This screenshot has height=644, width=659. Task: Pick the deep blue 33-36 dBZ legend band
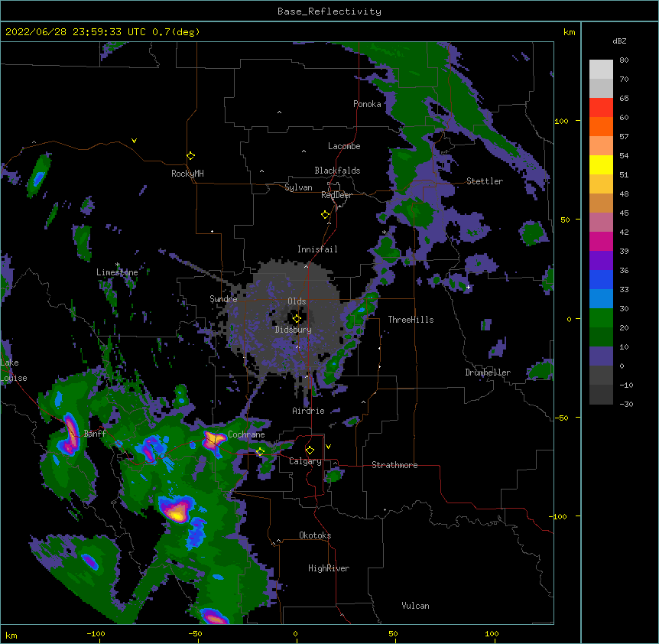tap(601, 279)
